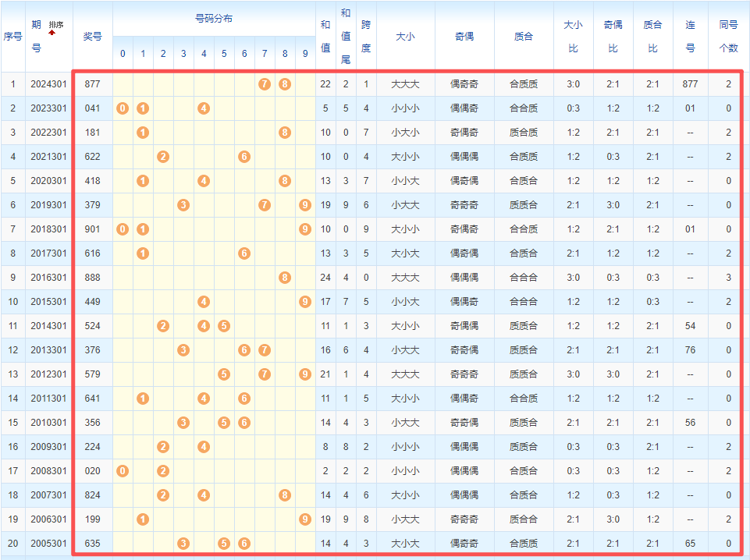Image resolution: width=750 pixels, height=560 pixels.
Task: Click 连号 value 65 in row 2005301
Action: tap(690, 544)
